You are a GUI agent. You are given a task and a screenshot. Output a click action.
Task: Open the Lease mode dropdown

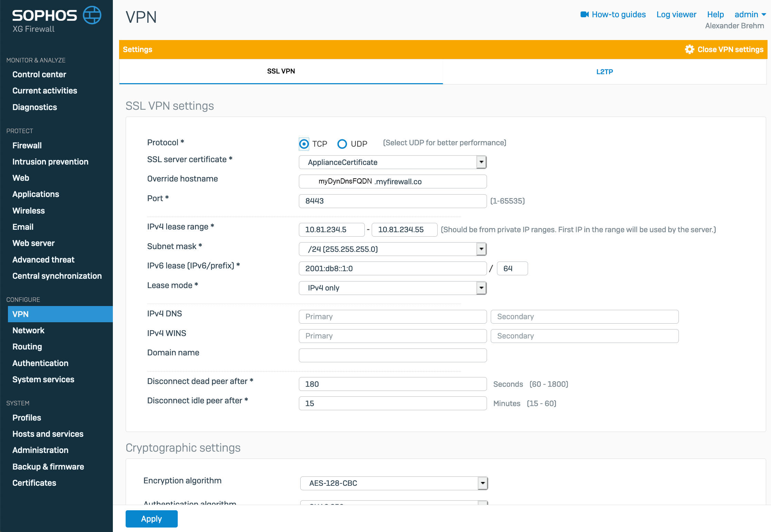(481, 288)
